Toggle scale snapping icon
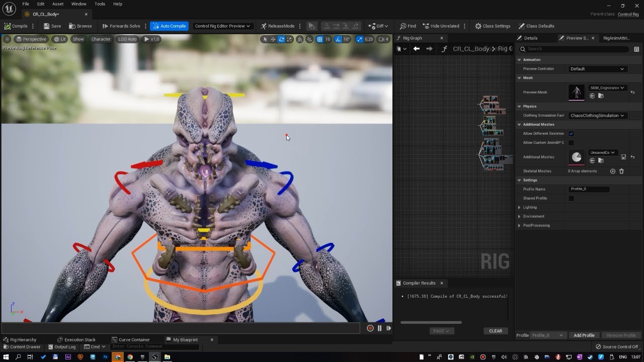Image resolution: width=644 pixels, height=362 pixels. (360, 39)
